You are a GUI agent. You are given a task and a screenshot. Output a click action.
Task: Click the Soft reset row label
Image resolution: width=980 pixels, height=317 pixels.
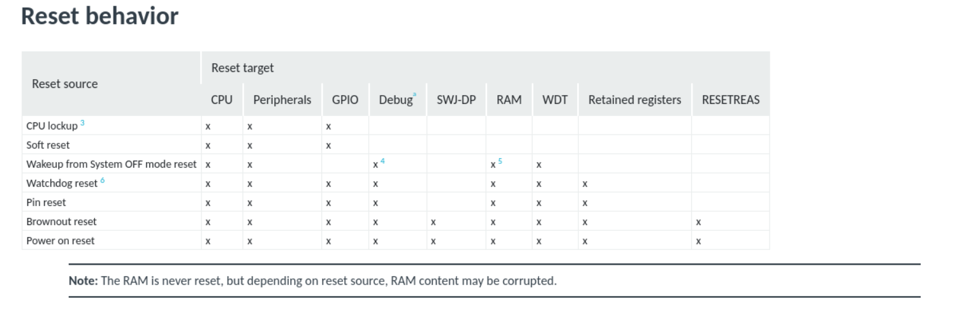pos(48,145)
